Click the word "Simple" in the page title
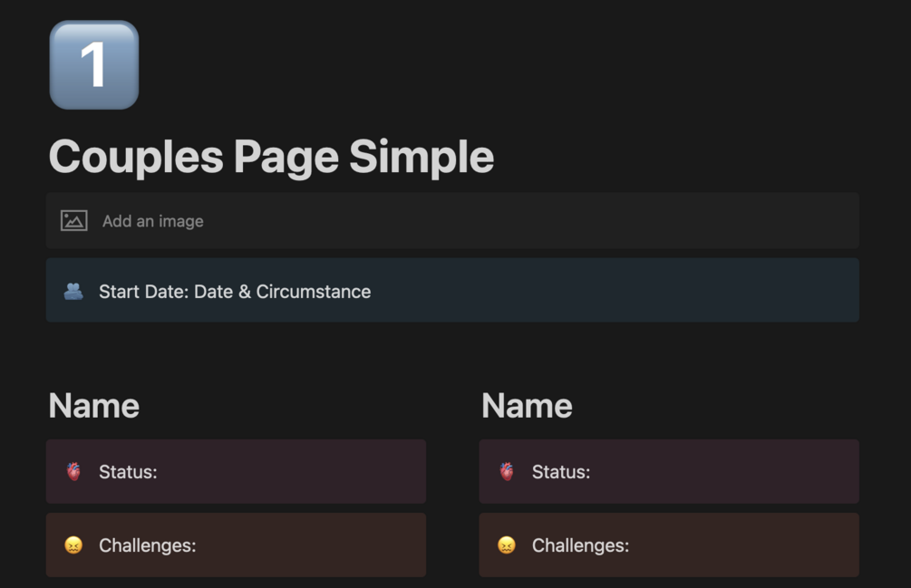 422,157
